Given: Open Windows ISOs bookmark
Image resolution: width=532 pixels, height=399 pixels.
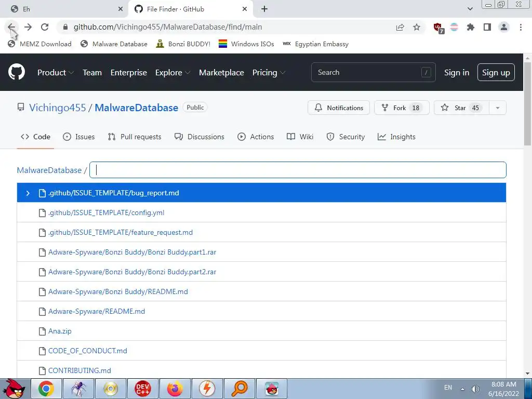Looking at the screenshot, I should pos(246,44).
